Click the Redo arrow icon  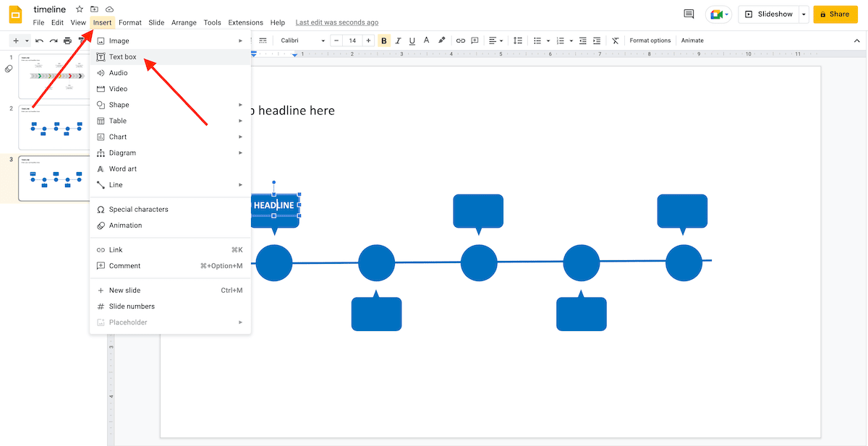pos(54,40)
